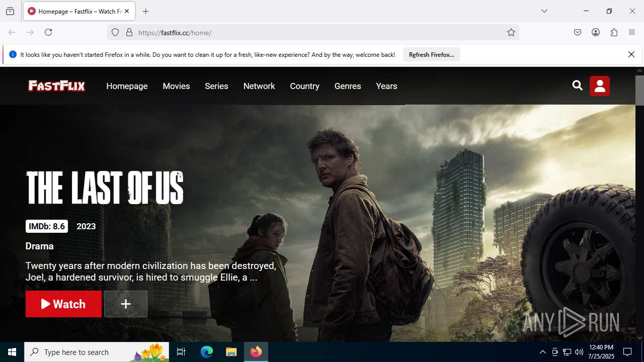
Task: Open Task View on taskbar
Action: (x=181, y=352)
